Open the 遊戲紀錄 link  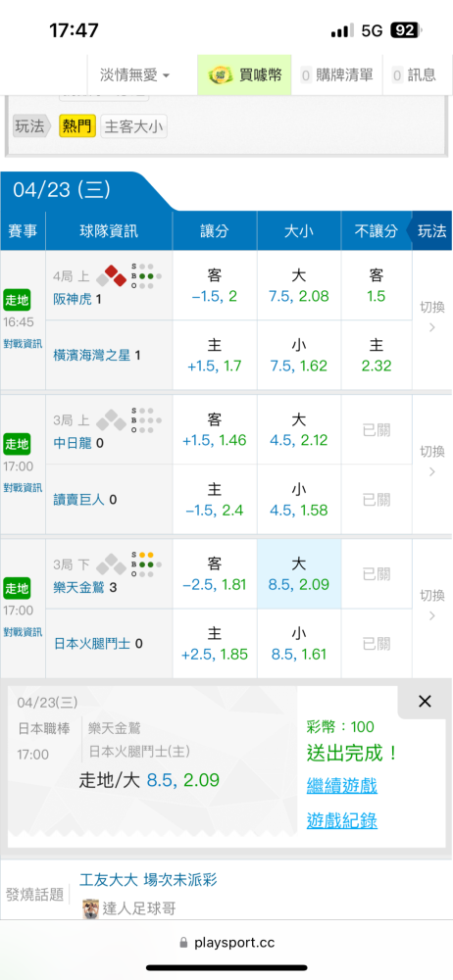pyautogui.click(x=341, y=820)
